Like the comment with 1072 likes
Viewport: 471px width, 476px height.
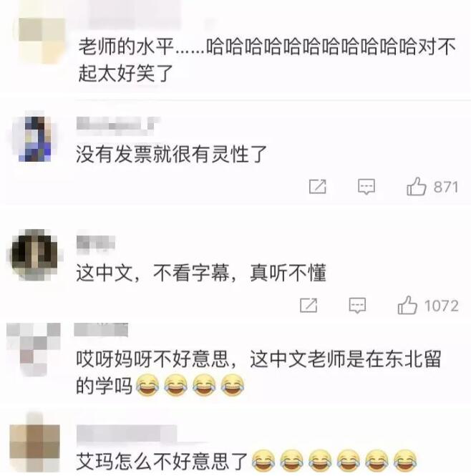point(407,305)
